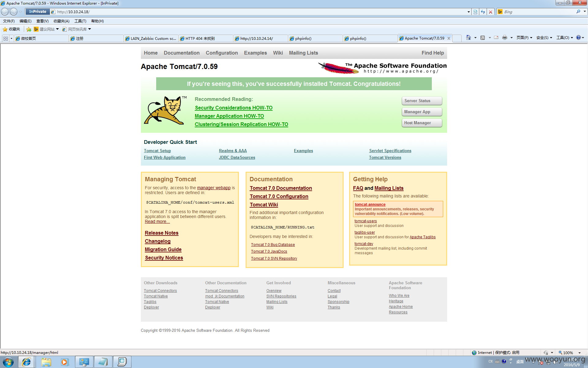The height and width of the screenshot is (368, 588).
Task: Click the volume speaker tray icon
Action: point(555,362)
